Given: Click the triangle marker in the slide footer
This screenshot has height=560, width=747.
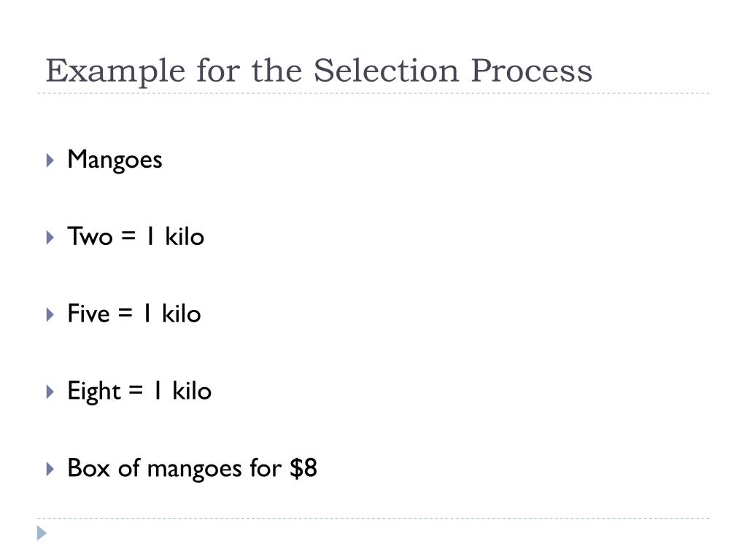Looking at the screenshot, I should [42, 533].
